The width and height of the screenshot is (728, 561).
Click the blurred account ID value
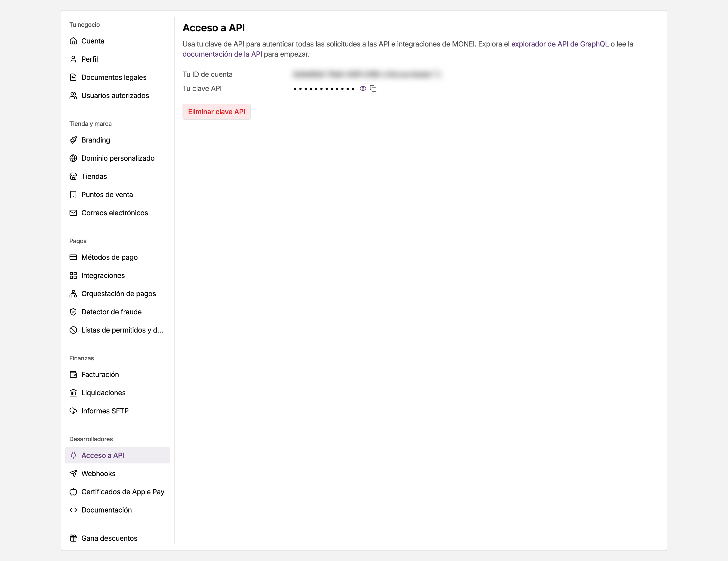[367, 74]
